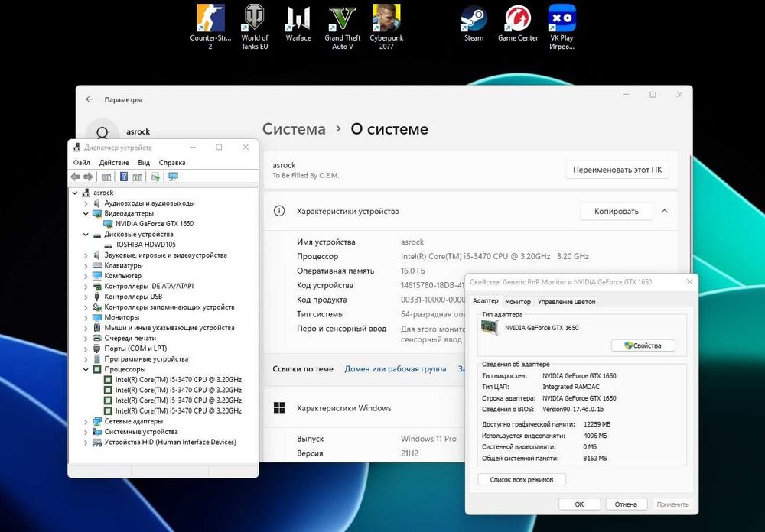
Task: Collapse the Процессоры node
Action: click(x=86, y=370)
